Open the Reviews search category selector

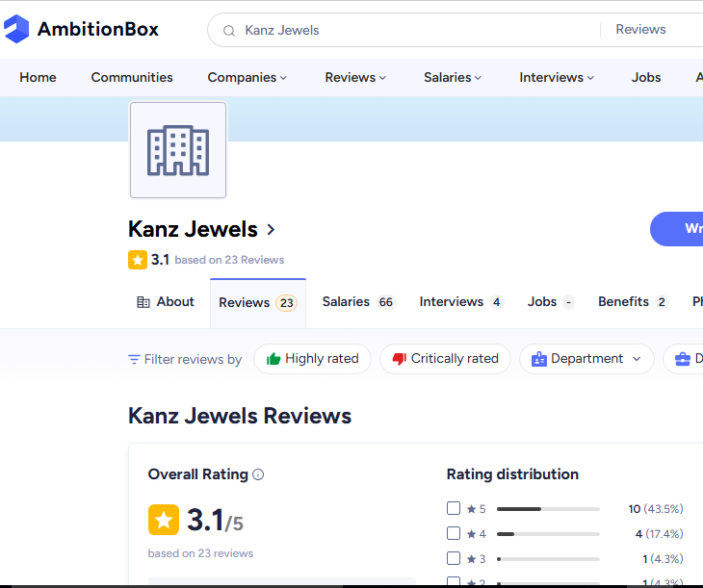[x=640, y=30]
